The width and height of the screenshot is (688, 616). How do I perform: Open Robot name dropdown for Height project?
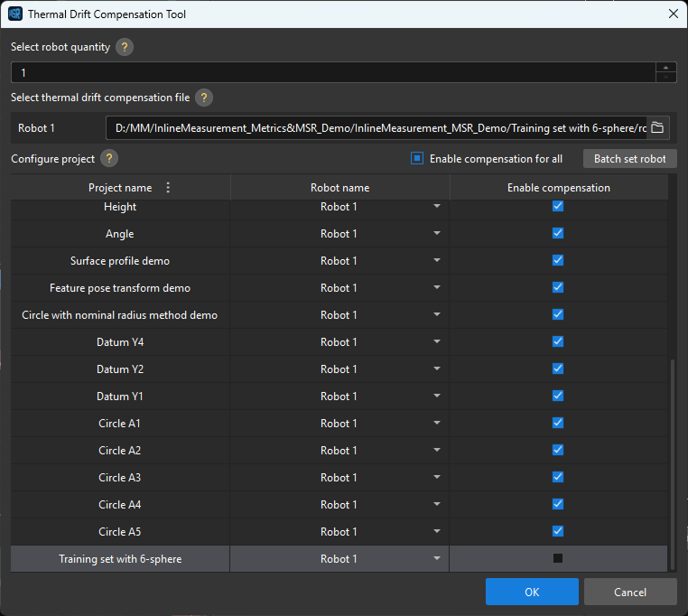[x=437, y=207]
